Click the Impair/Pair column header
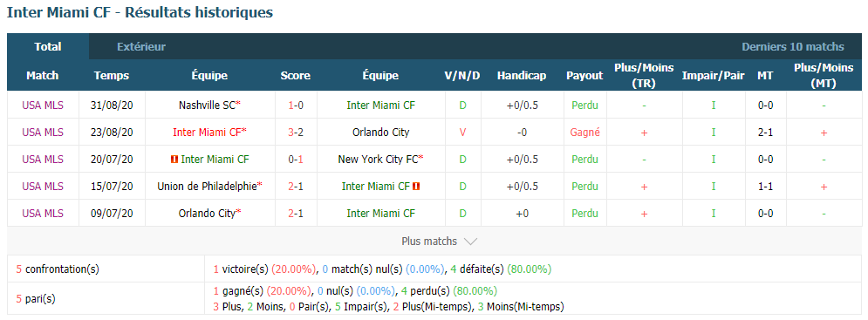The height and width of the screenshot is (320, 868). 713,76
